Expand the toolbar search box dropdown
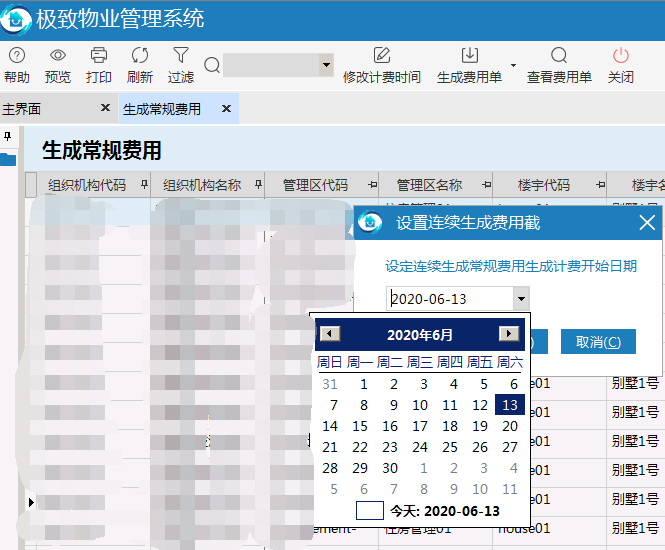 326,65
